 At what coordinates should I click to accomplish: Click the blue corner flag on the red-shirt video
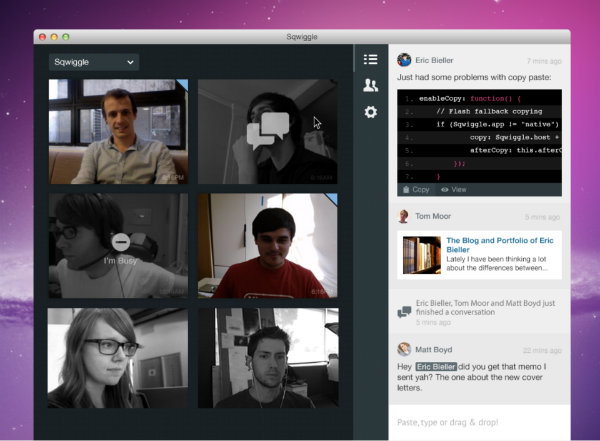click(x=333, y=198)
